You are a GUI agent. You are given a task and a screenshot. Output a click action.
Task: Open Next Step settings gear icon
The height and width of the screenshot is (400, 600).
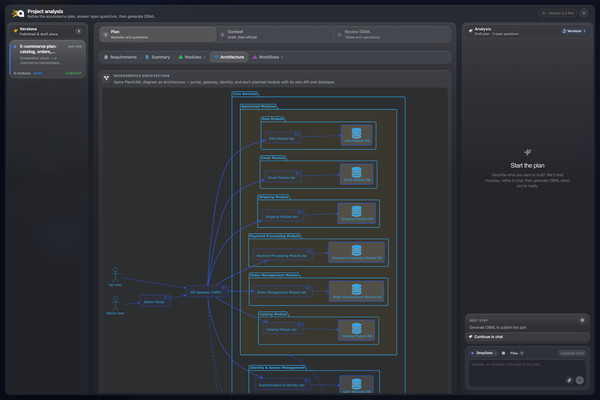582,320
